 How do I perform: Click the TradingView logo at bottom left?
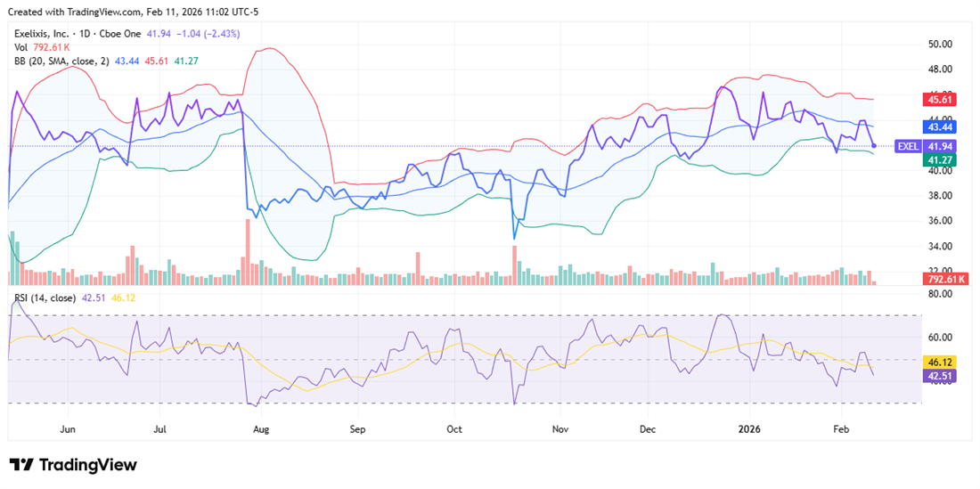point(73,465)
